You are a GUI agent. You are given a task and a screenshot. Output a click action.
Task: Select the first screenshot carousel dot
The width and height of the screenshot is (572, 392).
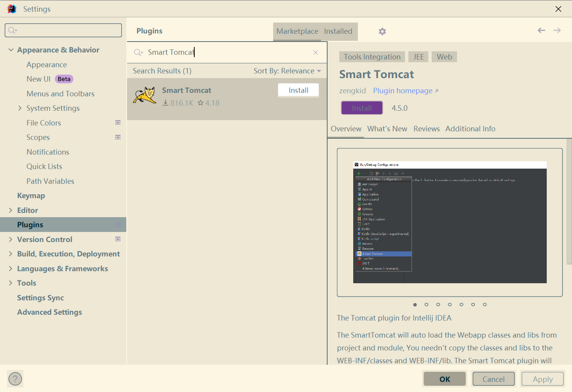tap(415, 305)
